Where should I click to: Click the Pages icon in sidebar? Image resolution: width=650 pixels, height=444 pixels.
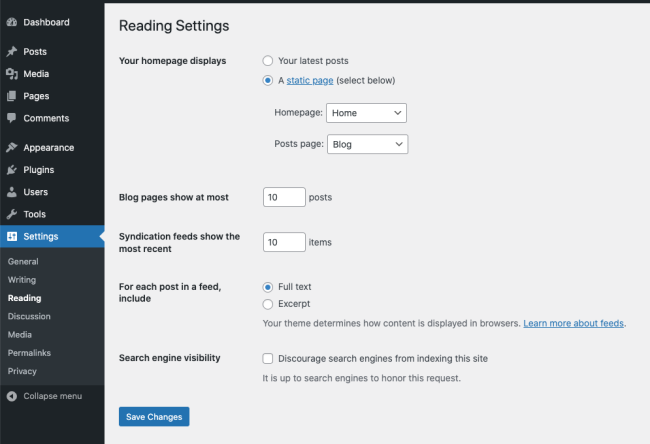(x=12, y=96)
